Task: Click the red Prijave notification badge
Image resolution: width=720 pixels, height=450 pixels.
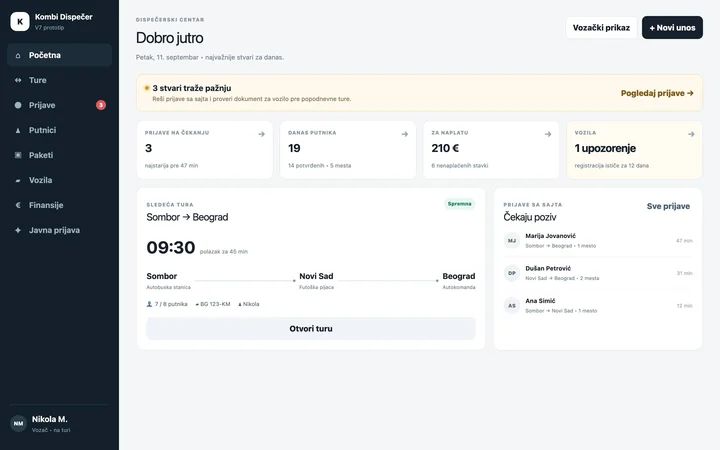Action: [x=101, y=105]
